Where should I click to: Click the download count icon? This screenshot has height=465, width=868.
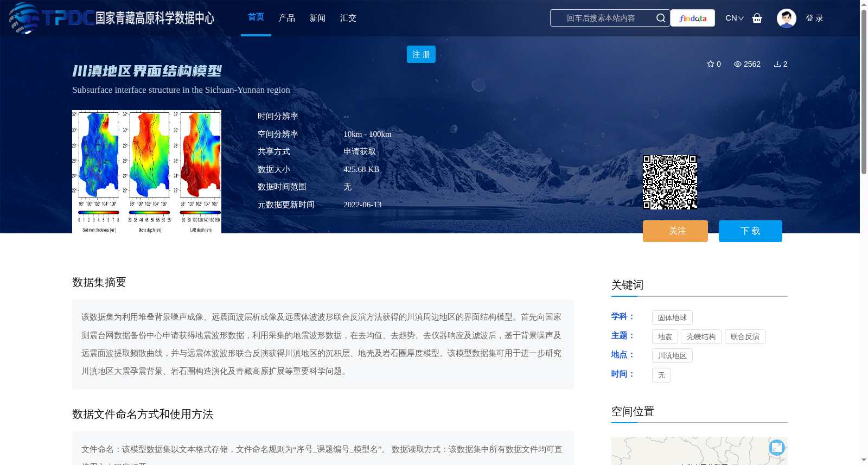point(777,64)
